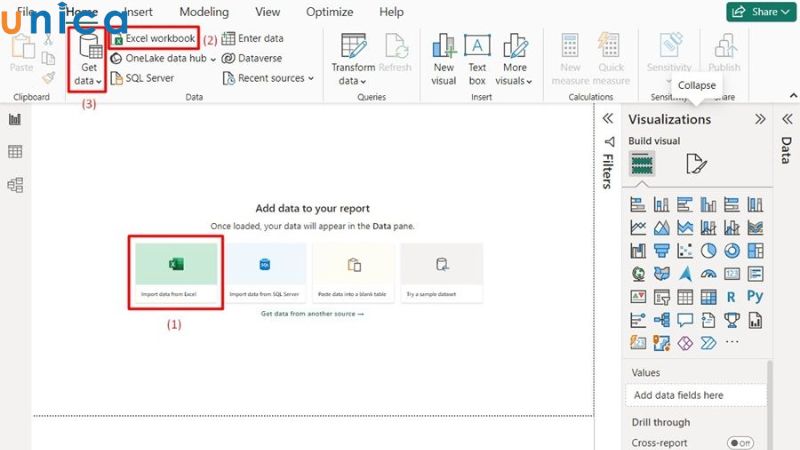
Task: Switch to Table view in left sidebar
Action: tap(15, 152)
